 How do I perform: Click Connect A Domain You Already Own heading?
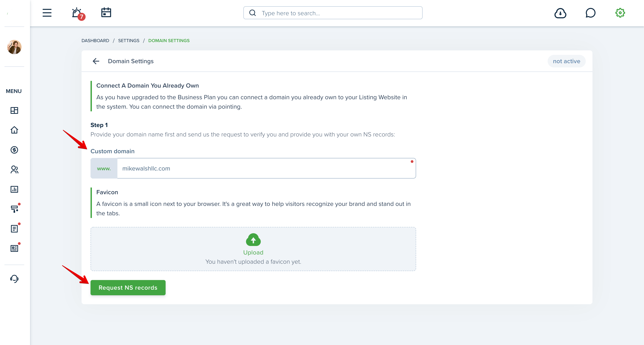coord(147,86)
